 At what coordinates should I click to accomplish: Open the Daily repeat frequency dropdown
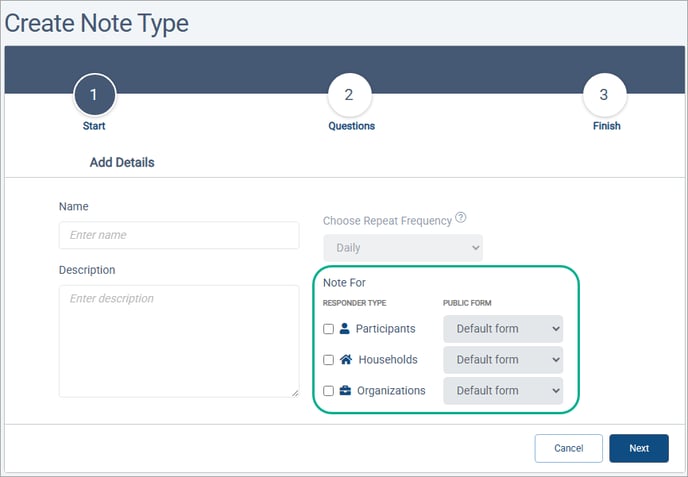pyautogui.click(x=402, y=247)
